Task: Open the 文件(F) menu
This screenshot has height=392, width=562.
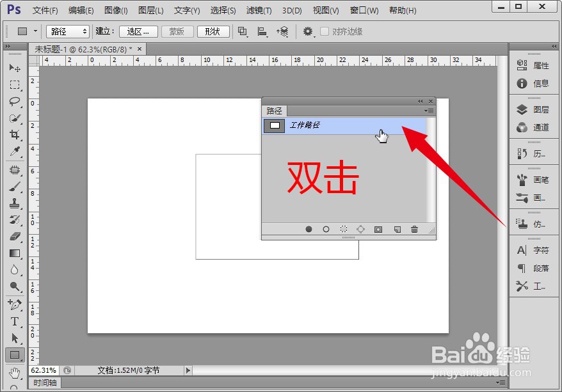Action: [x=45, y=10]
